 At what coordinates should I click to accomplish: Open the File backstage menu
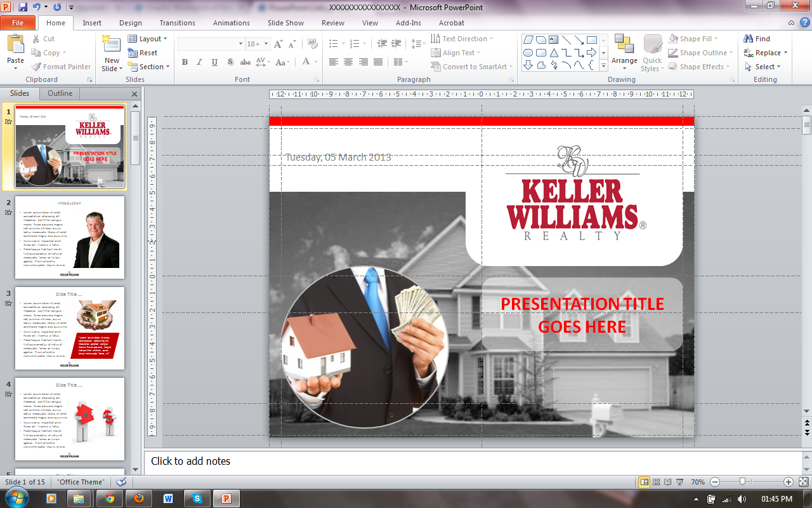(18, 23)
